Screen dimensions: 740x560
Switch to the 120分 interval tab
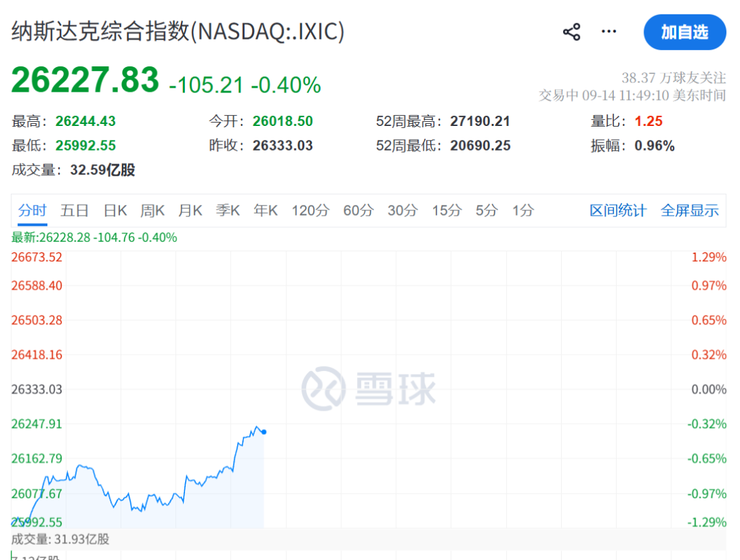tap(310, 210)
